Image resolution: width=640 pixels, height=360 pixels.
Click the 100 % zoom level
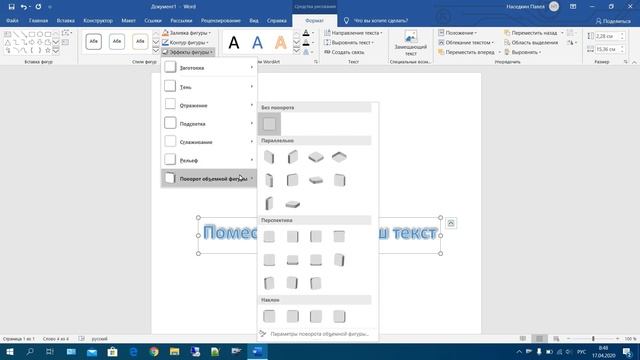coord(631,339)
